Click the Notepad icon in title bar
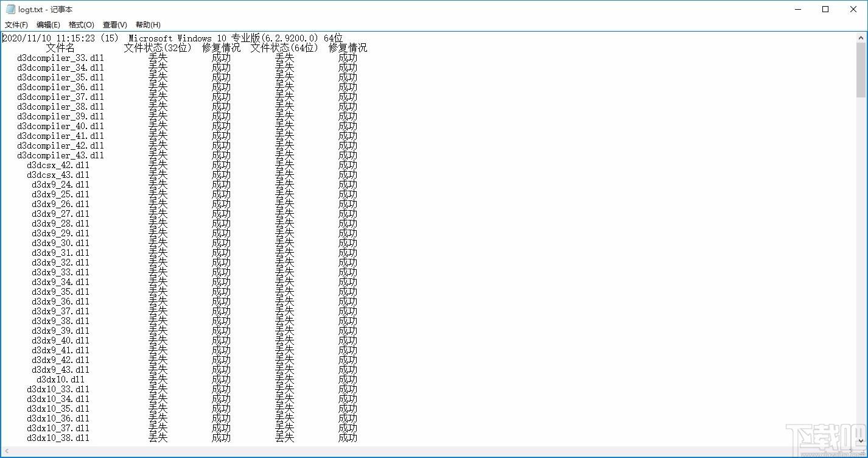The width and height of the screenshot is (868, 458). pos(10,9)
